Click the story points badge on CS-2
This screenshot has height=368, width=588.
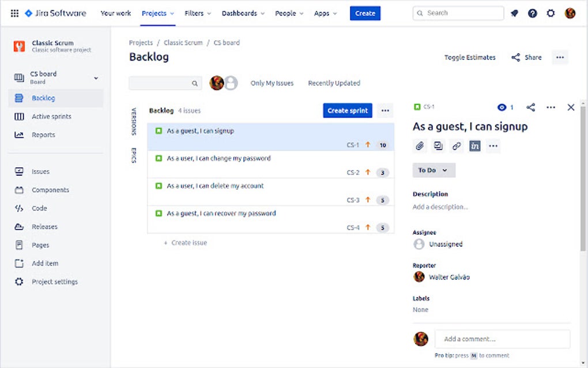382,172
